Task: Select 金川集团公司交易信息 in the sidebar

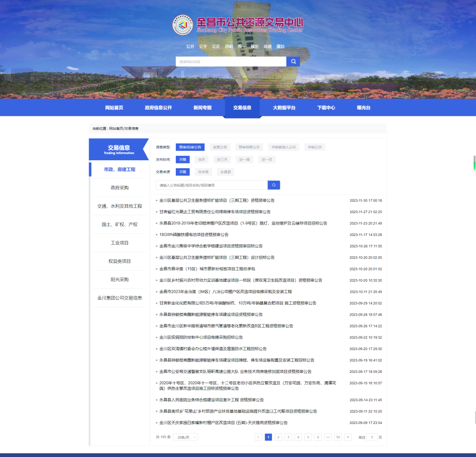Action: [119, 298]
